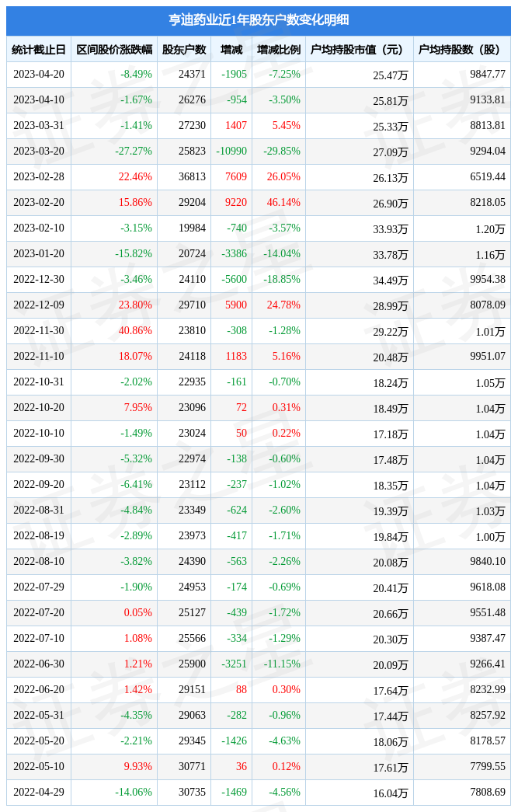511x812 pixels.
Task: Select the date cell 2022-11-30
Action: [39, 330]
